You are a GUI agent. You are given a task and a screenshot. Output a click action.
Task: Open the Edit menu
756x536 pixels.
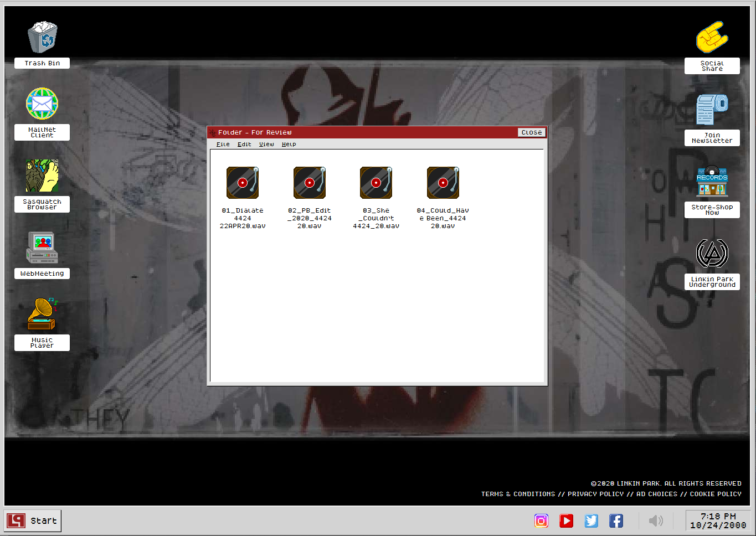tap(244, 145)
